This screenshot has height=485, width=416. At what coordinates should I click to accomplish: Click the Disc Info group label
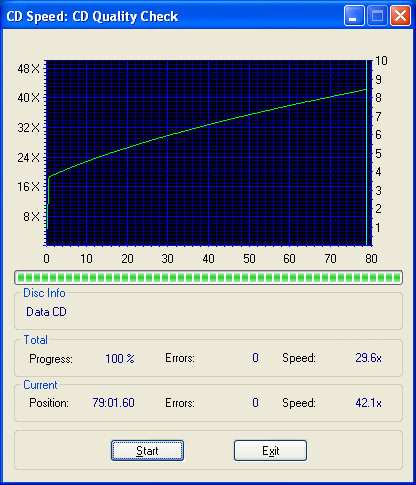click(x=44, y=293)
